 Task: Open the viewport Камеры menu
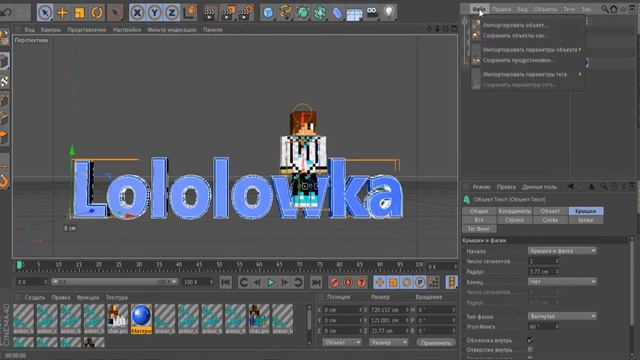point(51,30)
